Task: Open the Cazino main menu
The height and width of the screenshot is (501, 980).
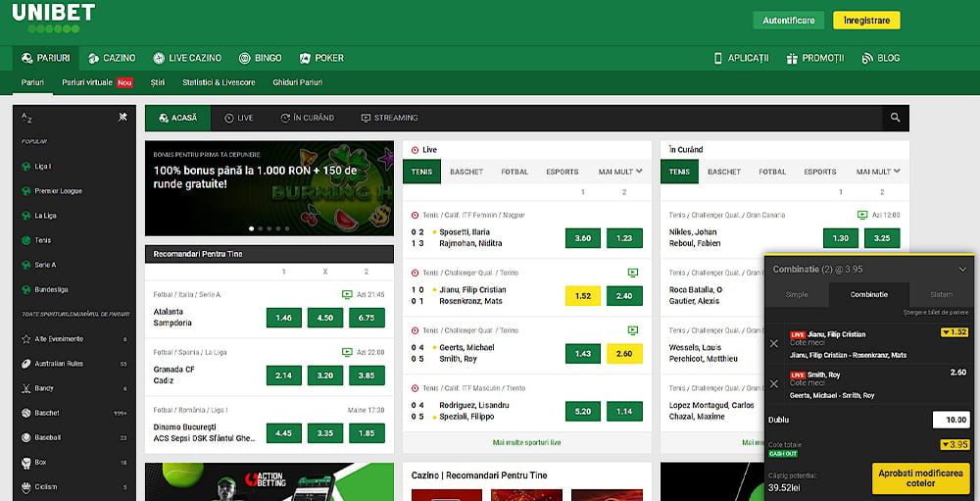Action: [x=112, y=58]
